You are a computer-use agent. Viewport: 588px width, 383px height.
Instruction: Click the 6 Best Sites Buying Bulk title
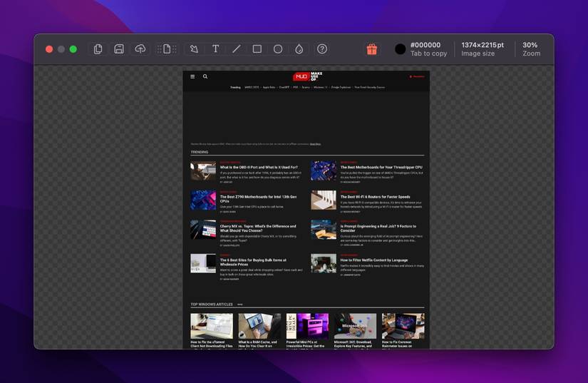253,262
